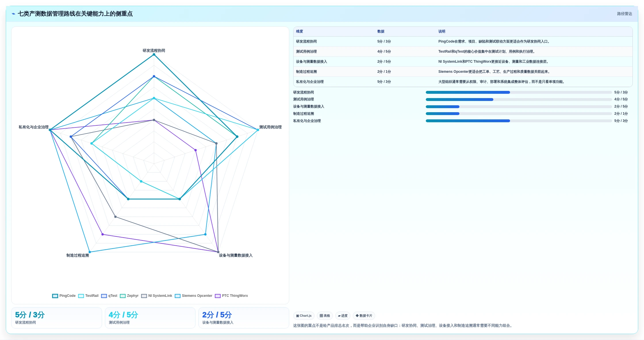This screenshot has width=644, height=340.
Task: Click the radar axis label 私有化与企业治理
Action: pyautogui.click(x=34, y=127)
